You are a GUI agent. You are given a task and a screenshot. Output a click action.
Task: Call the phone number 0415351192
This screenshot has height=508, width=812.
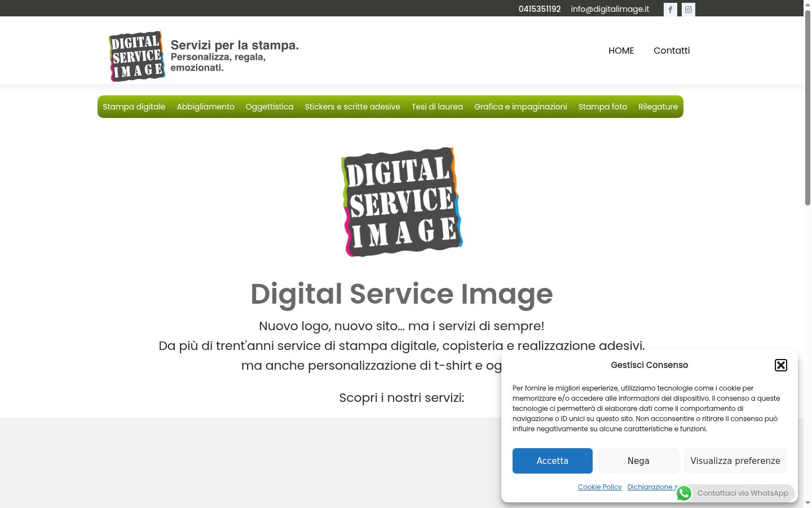(x=540, y=9)
